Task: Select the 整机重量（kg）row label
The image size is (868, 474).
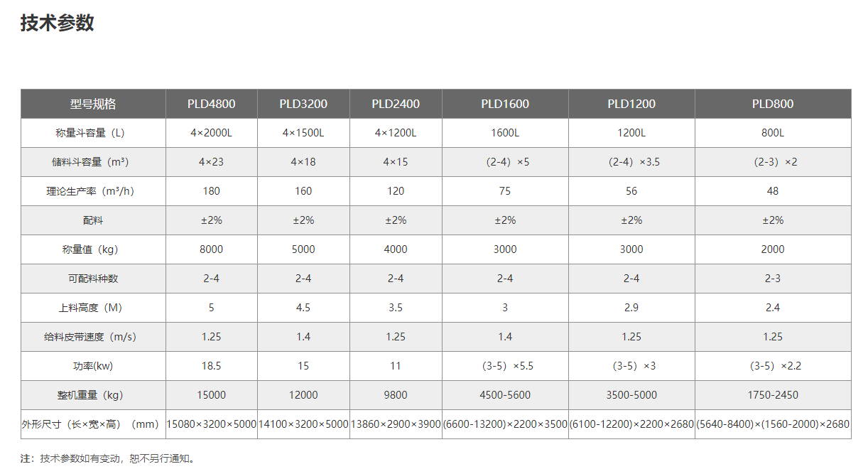Action: tap(93, 395)
